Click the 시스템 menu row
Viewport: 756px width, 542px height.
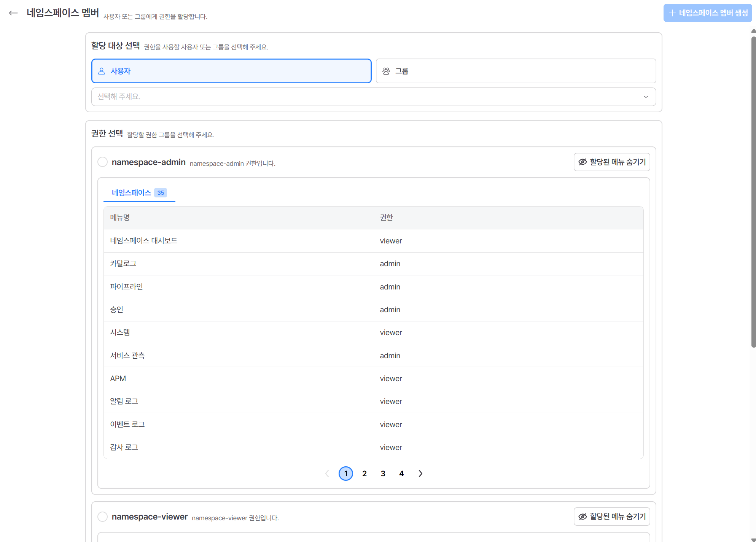tap(374, 332)
